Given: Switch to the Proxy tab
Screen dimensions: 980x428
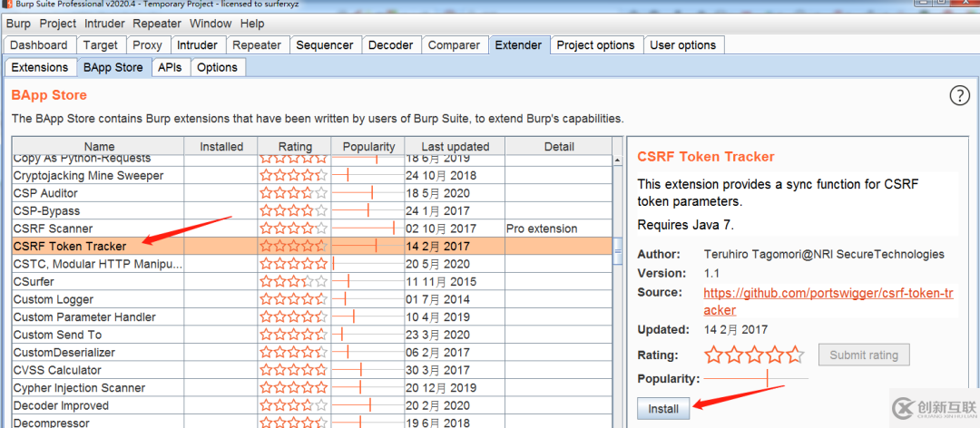Looking at the screenshot, I should tap(147, 45).
